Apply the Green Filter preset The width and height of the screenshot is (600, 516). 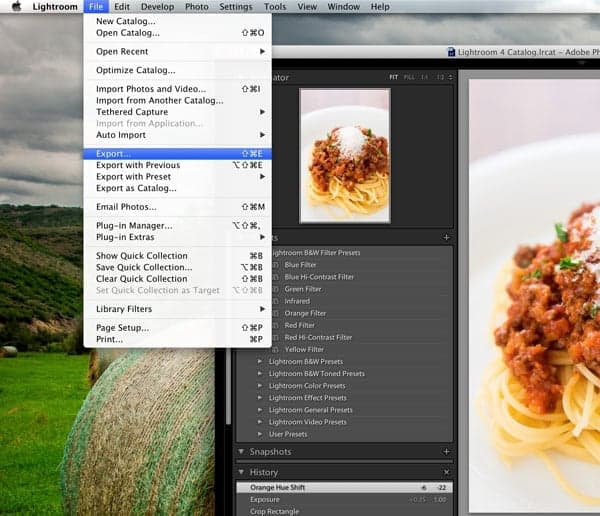(303, 289)
